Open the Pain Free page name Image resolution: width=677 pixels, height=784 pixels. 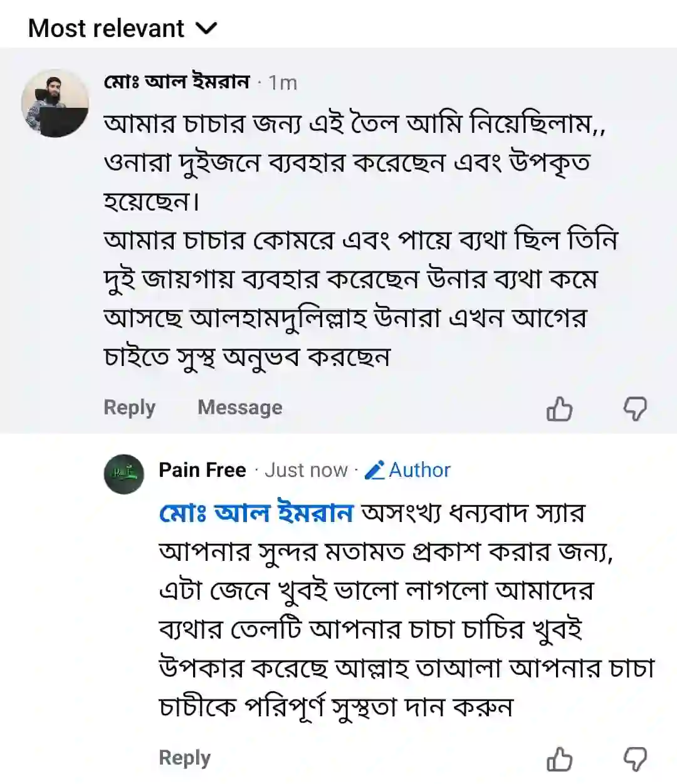(x=202, y=470)
